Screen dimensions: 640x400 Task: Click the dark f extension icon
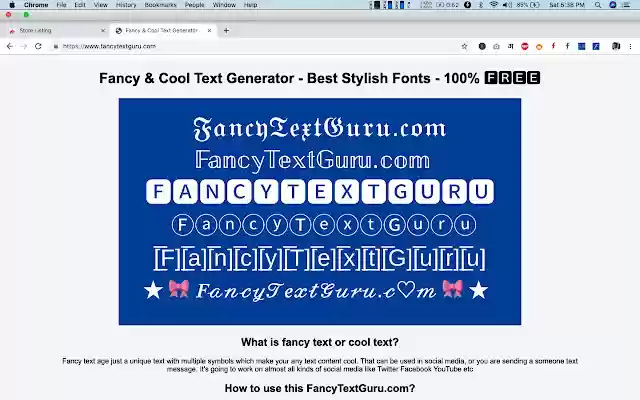[x=567, y=46]
